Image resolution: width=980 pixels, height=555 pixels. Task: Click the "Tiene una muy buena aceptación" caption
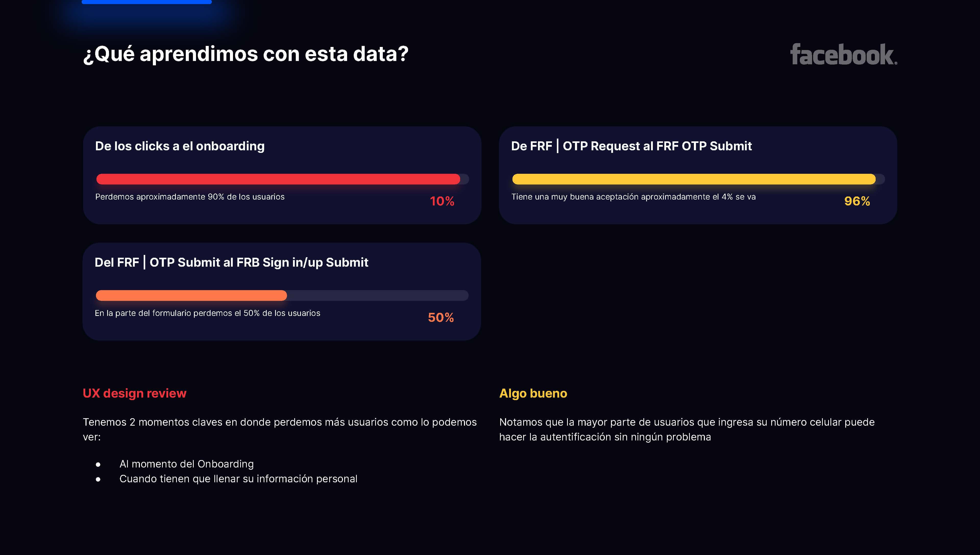pyautogui.click(x=633, y=197)
